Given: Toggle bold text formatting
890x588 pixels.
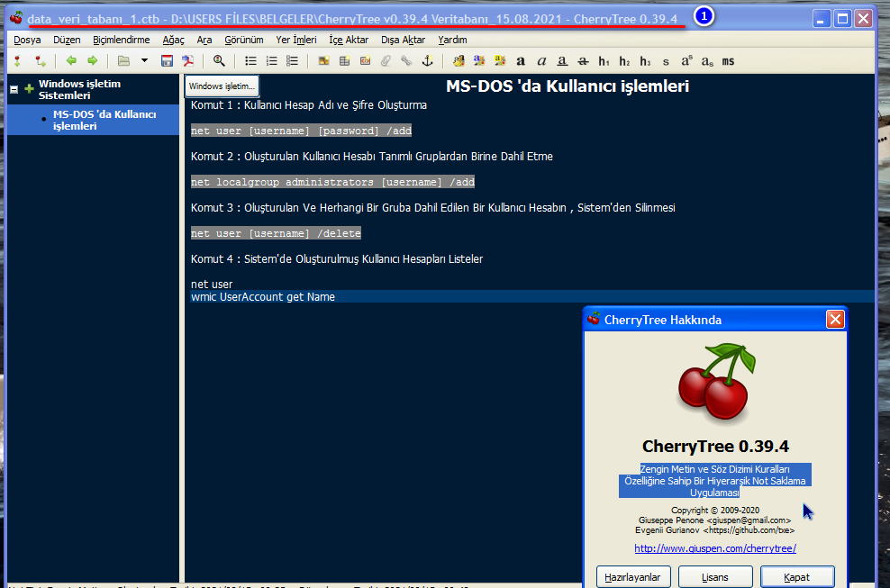Looking at the screenshot, I should (521, 60).
